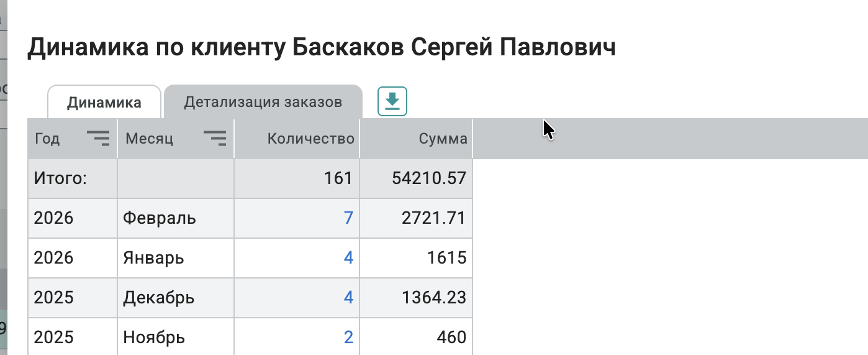The height and width of the screenshot is (355, 868).
Task: Click the Сумма column header
Action: (443, 139)
